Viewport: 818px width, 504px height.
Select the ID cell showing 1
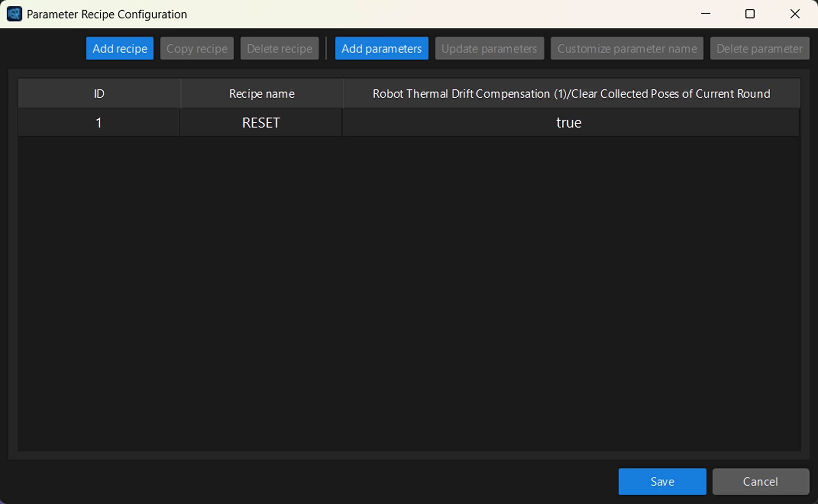point(99,123)
